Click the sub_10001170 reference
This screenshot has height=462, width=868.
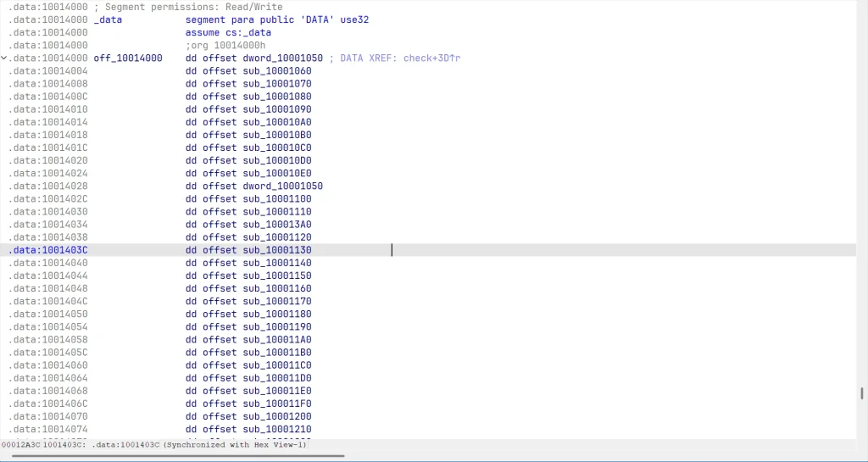point(277,301)
